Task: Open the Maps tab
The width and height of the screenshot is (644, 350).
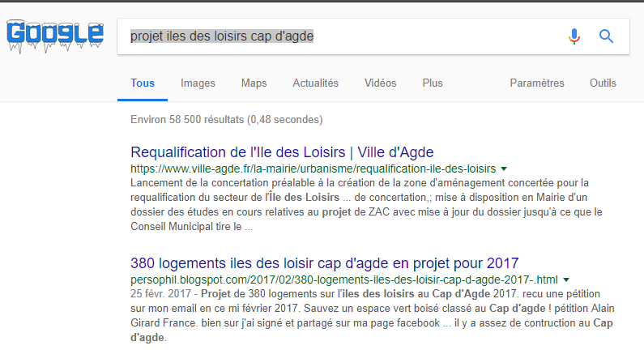Action: tap(254, 83)
